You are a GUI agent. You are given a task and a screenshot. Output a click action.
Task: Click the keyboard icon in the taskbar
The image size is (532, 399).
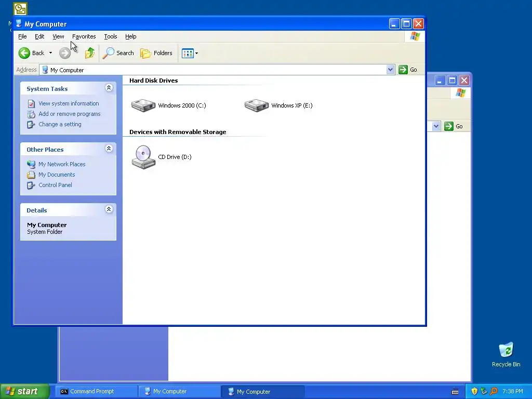(455, 392)
